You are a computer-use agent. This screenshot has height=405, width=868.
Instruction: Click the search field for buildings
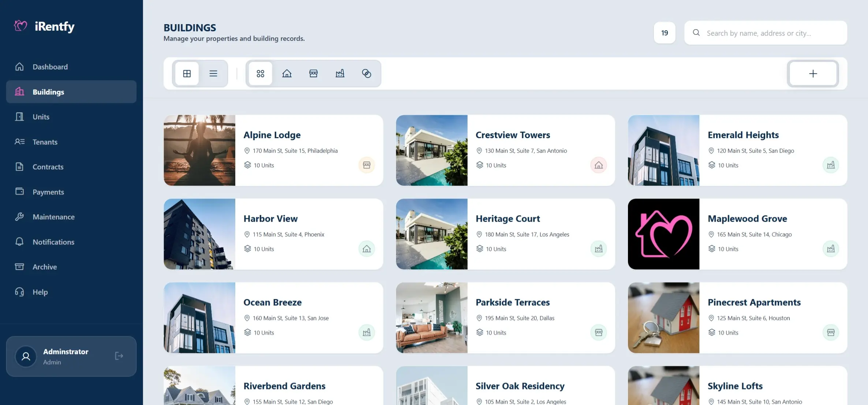point(766,33)
